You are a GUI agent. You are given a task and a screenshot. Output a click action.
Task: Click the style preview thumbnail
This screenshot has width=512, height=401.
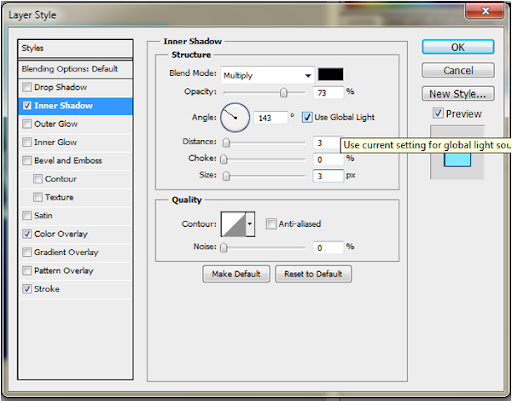[457, 152]
